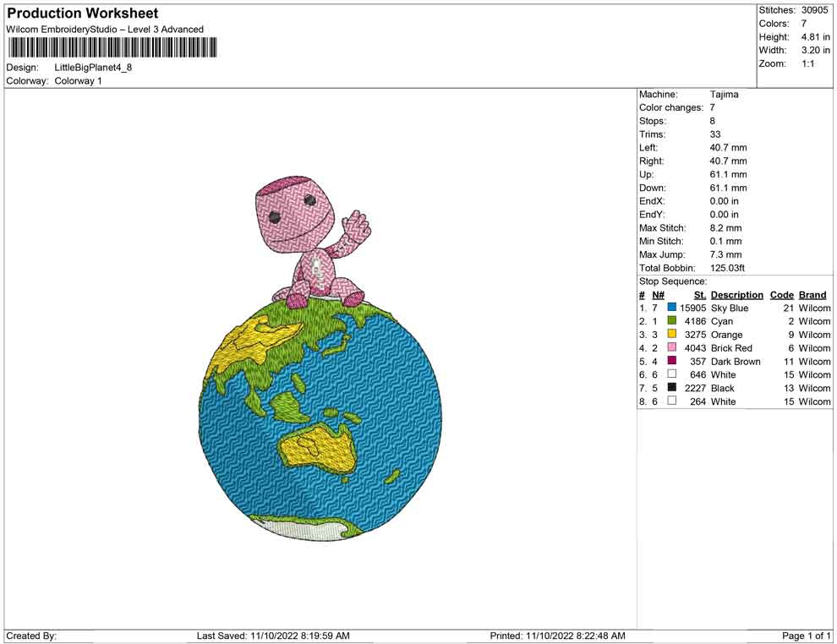The height and width of the screenshot is (644, 837).
Task: Click the Colorway 1 value
Action: point(78,81)
